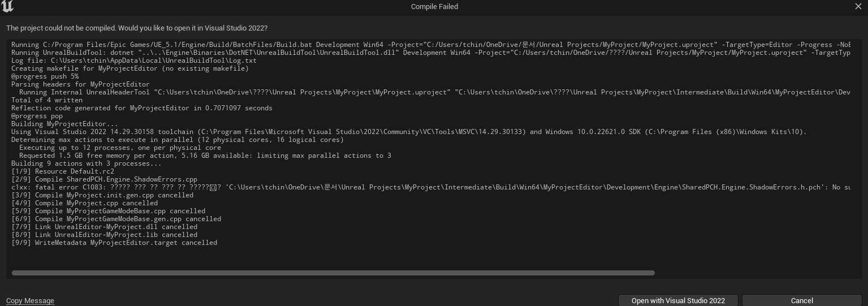Click 'The project could not be compiled' message
Screen dimensions: 868x306
tap(137, 28)
